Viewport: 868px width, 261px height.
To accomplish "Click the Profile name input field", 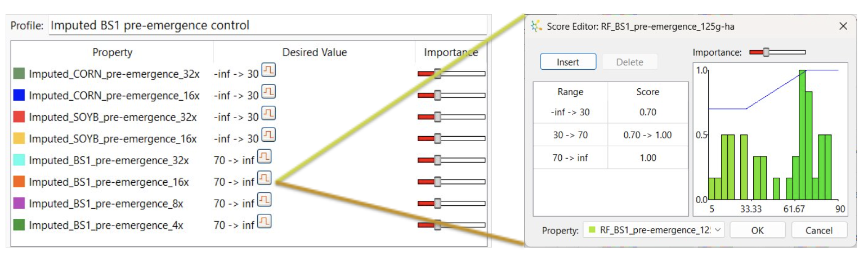I will pyautogui.click(x=268, y=25).
